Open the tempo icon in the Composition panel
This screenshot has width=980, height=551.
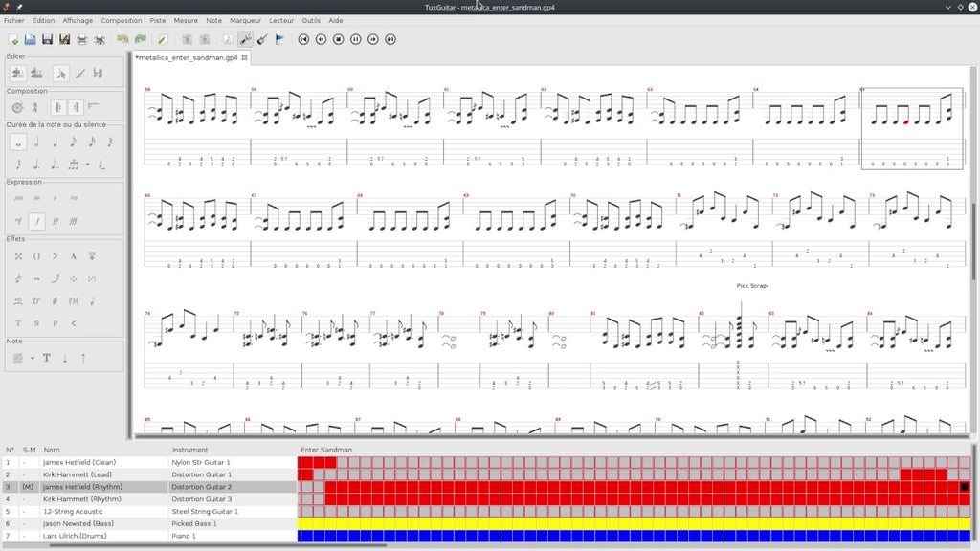(17, 107)
